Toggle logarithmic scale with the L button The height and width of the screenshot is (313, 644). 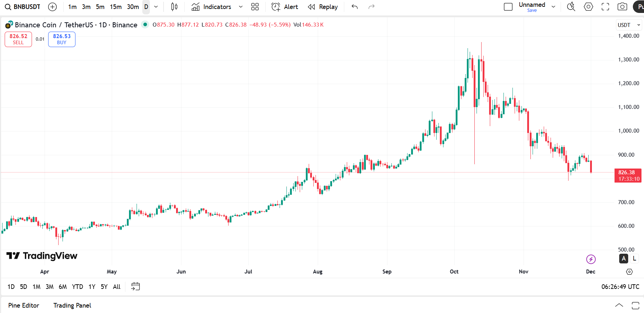pyautogui.click(x=635, y=259)
